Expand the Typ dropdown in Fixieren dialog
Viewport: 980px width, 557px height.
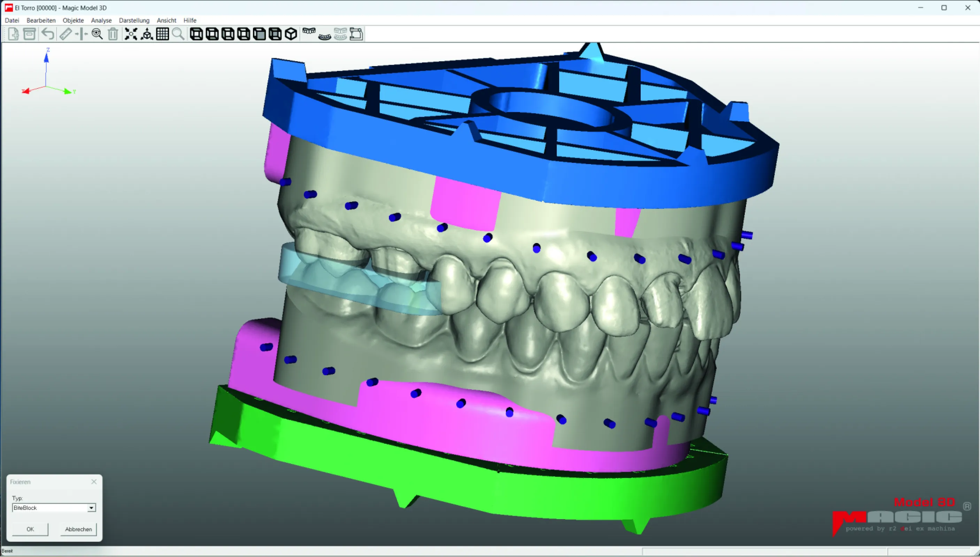(92, 507)
